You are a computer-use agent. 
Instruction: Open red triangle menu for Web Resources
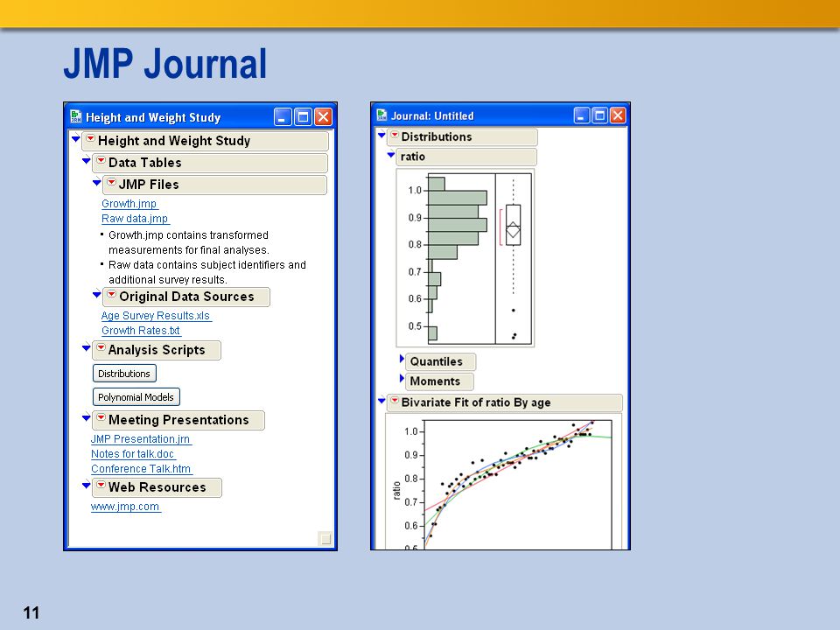coord(101,486)
